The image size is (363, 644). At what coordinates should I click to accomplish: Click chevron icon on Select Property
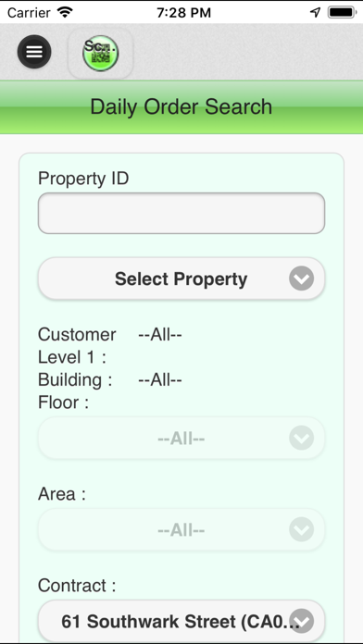pyautogui.click(x=301, y=279)
